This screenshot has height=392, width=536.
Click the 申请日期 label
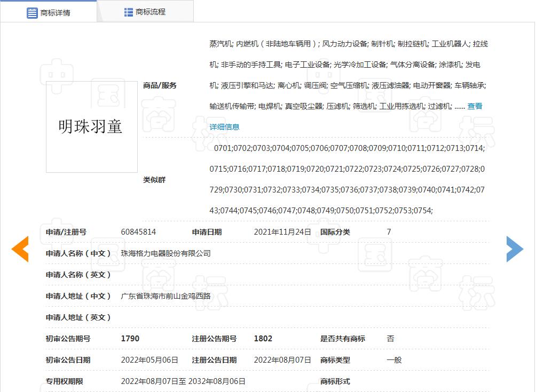207,232
